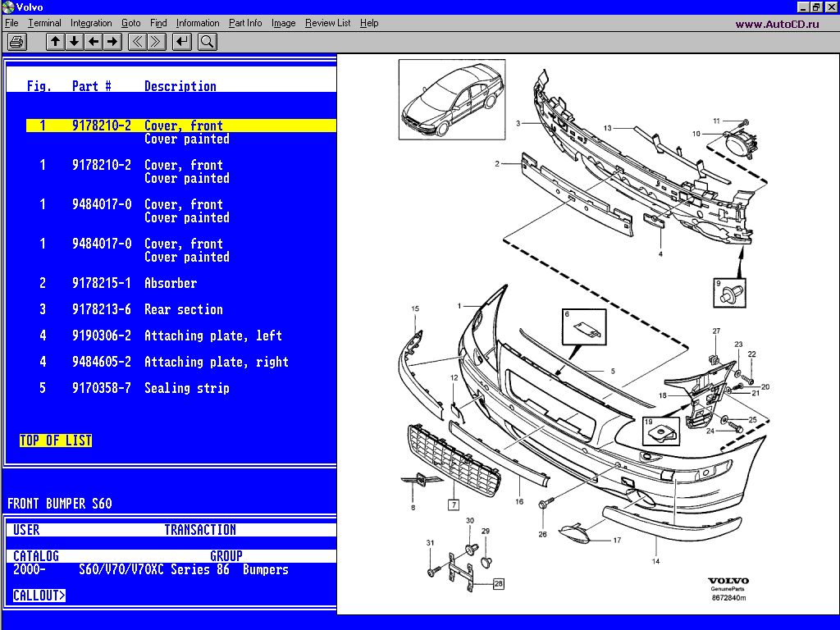Go back with the double left chevron

coord(138,42)
